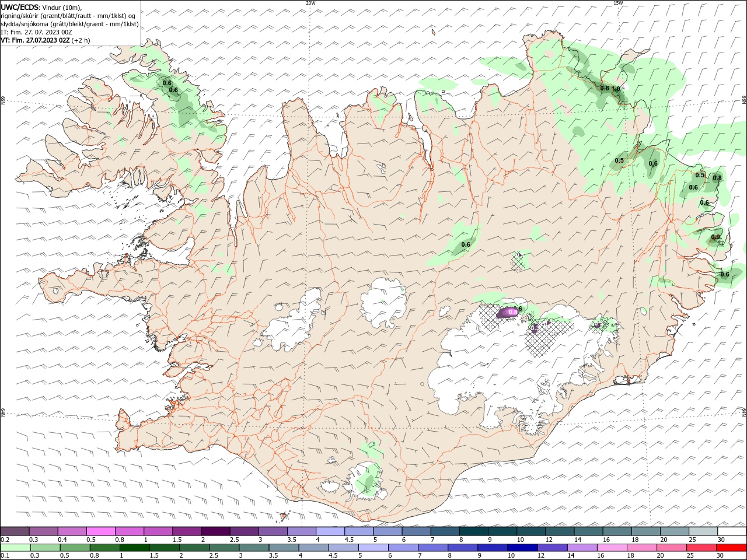Click the palest green 0.1 rain-scale swatch
747x560 pixels.
point(15,548)
